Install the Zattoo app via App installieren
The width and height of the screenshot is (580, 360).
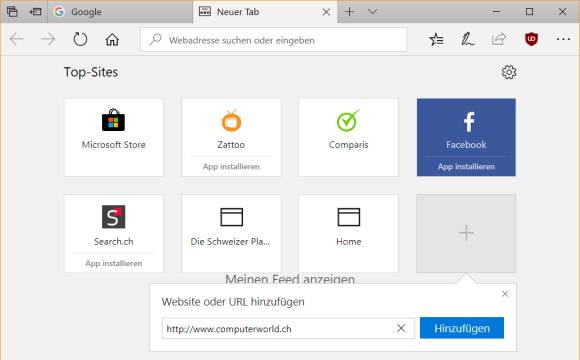231,166
